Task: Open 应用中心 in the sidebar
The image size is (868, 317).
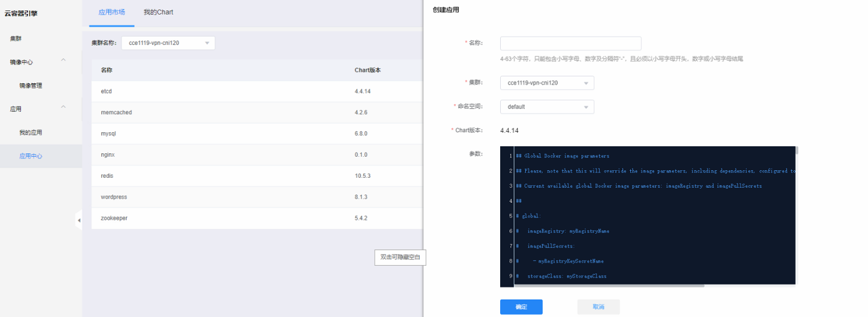Action: 41,156
